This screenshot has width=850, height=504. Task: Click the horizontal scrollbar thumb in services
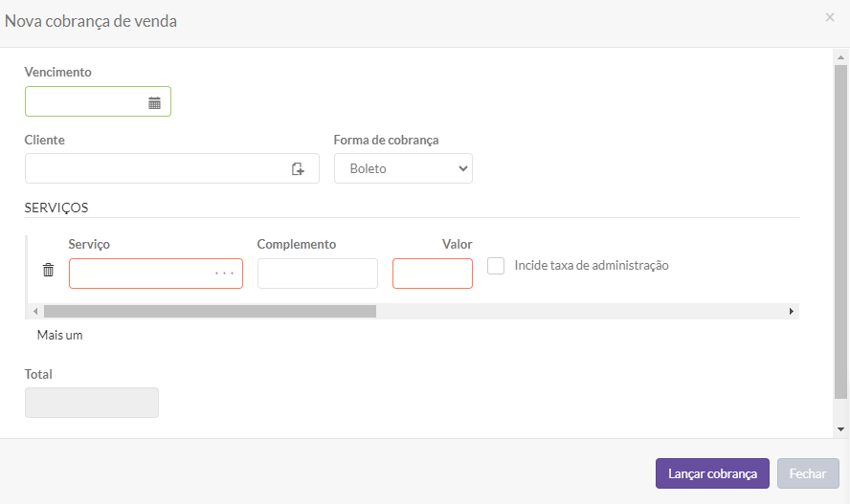tap(210, 311)
